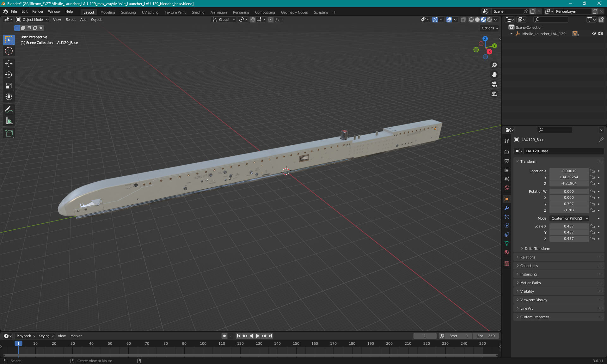
Task: Open the Material properties tab
Action: [x=507, y=252]
